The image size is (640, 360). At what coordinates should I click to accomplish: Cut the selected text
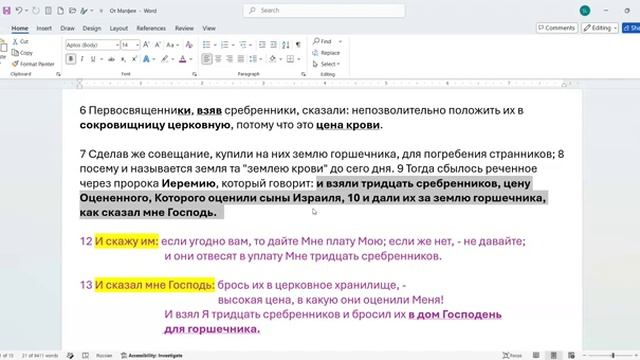point(20,41)
